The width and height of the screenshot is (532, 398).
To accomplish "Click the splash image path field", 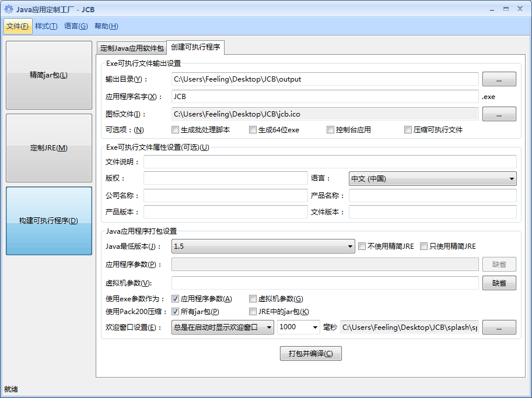I will coord(409,327).
